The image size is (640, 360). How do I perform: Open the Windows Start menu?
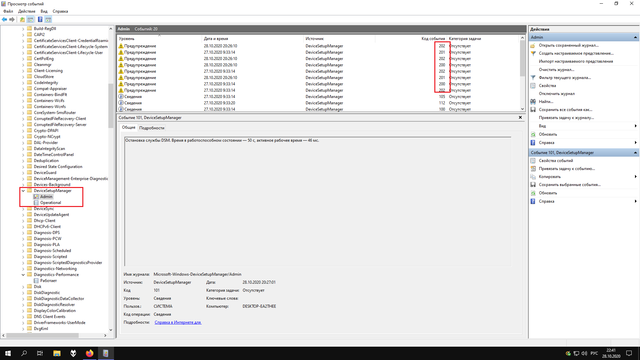(8, 353)
